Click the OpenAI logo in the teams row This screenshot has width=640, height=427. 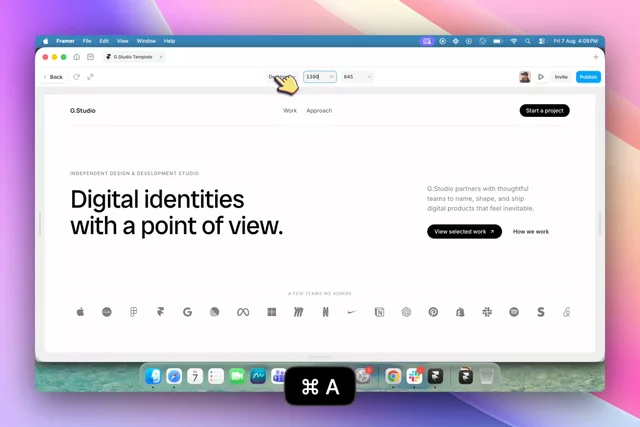click(x=406, y=312)
